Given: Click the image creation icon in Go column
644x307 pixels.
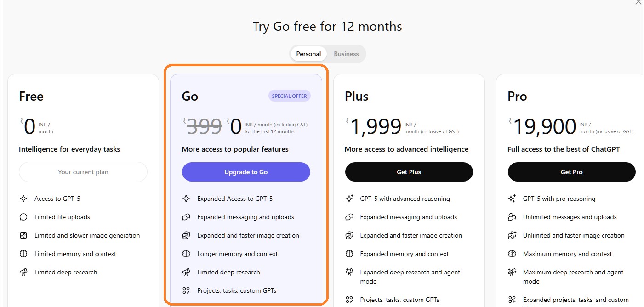Looking at the screenshot, I should coord(186,235).
